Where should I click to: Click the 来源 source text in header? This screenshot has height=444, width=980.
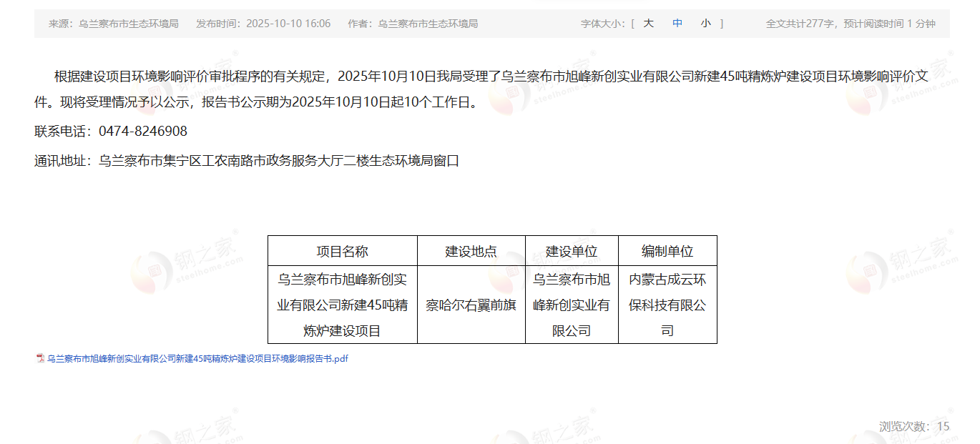(113, 24)
